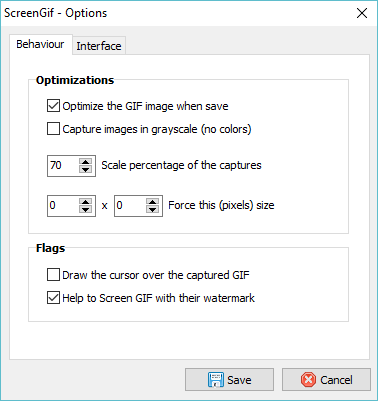Close the ScreenGif Options window
The width and height of the screenshot is (378, 401).
pos(362,13)
